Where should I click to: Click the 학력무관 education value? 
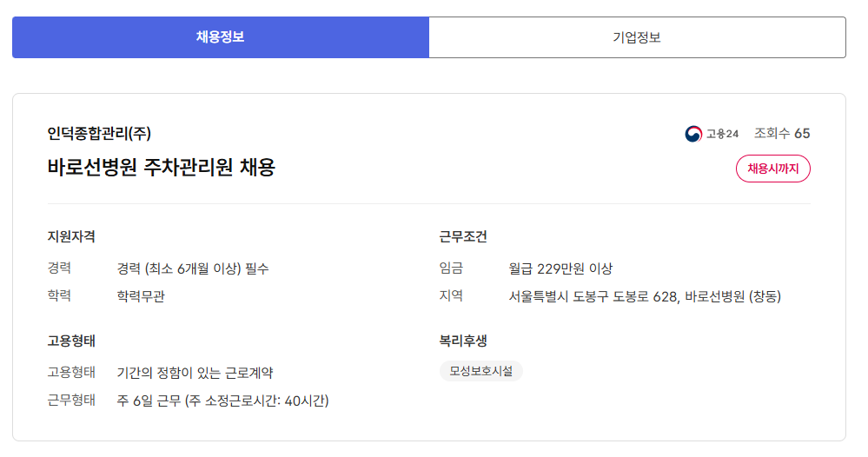pos(141,296)
